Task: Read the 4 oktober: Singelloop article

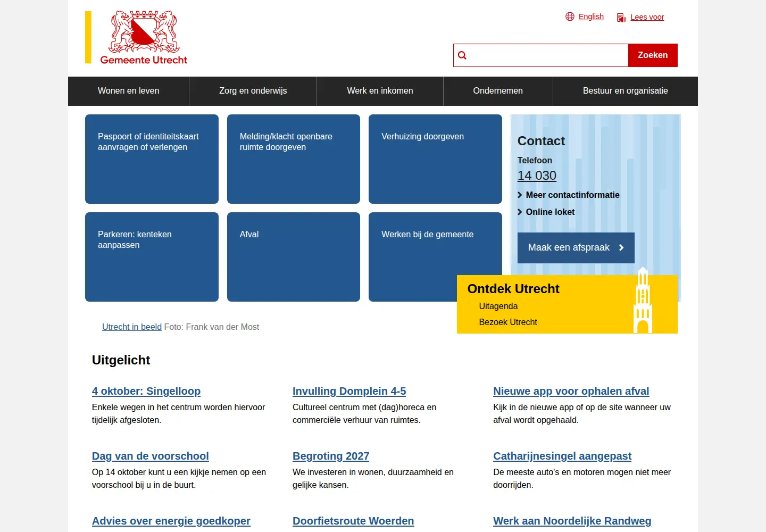Action: coord(146,392)
